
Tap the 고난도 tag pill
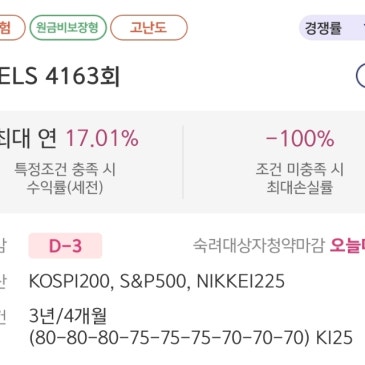pyautogui.click(x=149, y=28)
